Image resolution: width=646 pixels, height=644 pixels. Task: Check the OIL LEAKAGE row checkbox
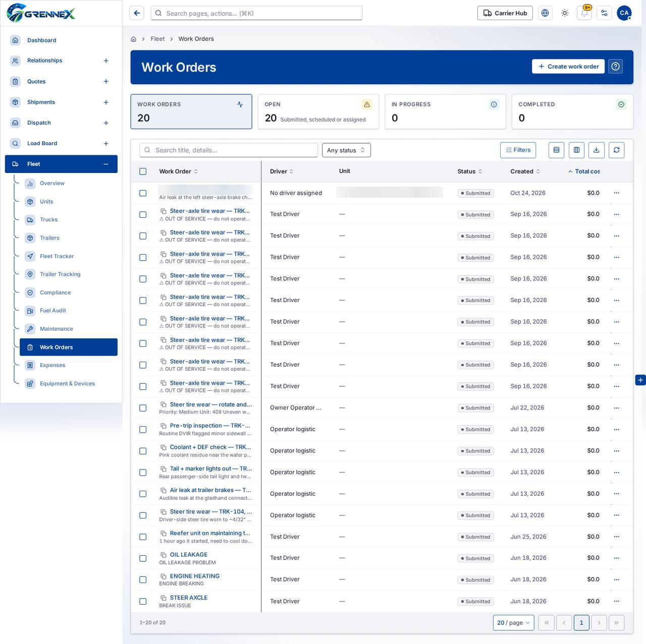pyautogui.click(x=143, y=558)
